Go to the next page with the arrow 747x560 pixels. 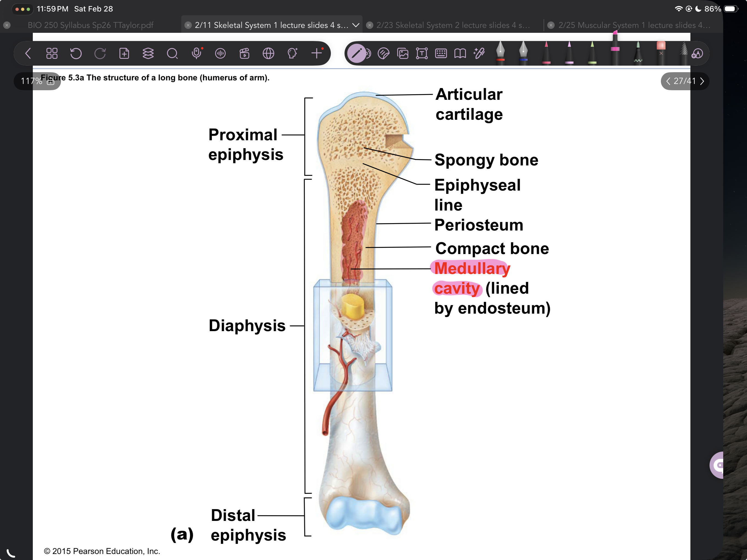point(703,81)
